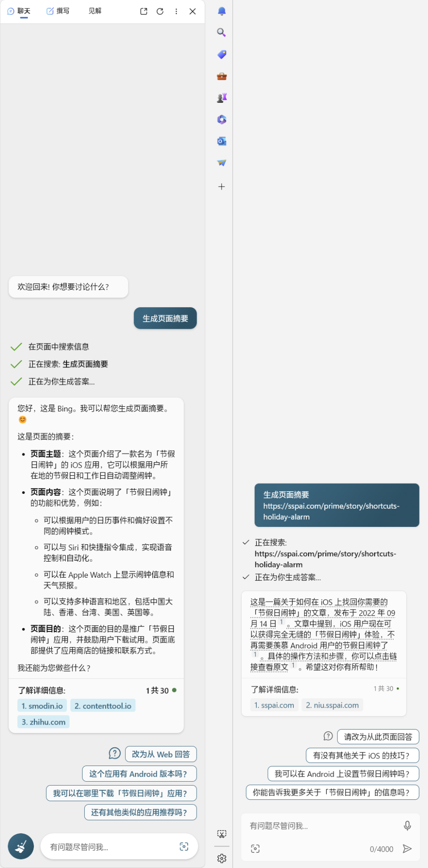Click 我可以在哪里下载「节假日闹钟」应用? suggestion

pos(121,793)
